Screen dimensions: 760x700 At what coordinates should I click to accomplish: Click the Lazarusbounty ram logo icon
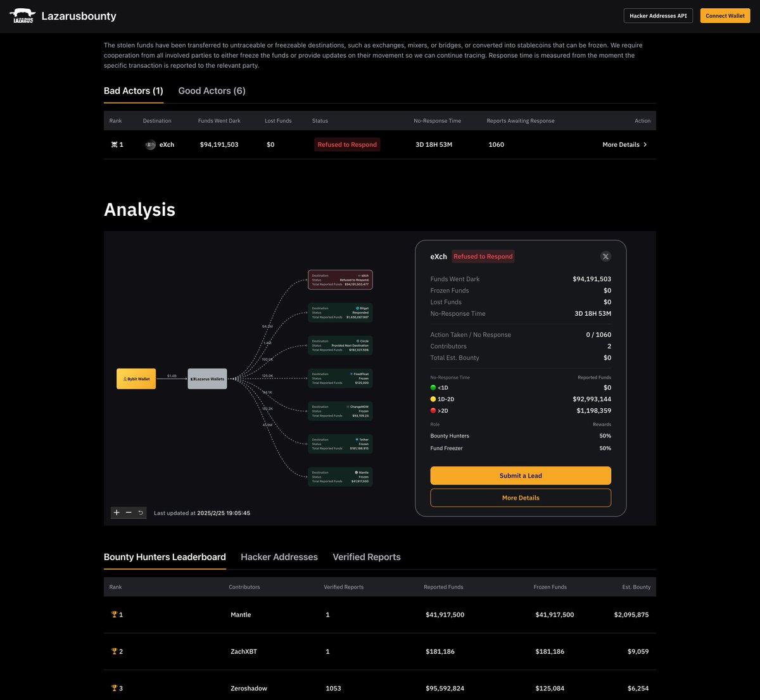[x=22, y=16]
